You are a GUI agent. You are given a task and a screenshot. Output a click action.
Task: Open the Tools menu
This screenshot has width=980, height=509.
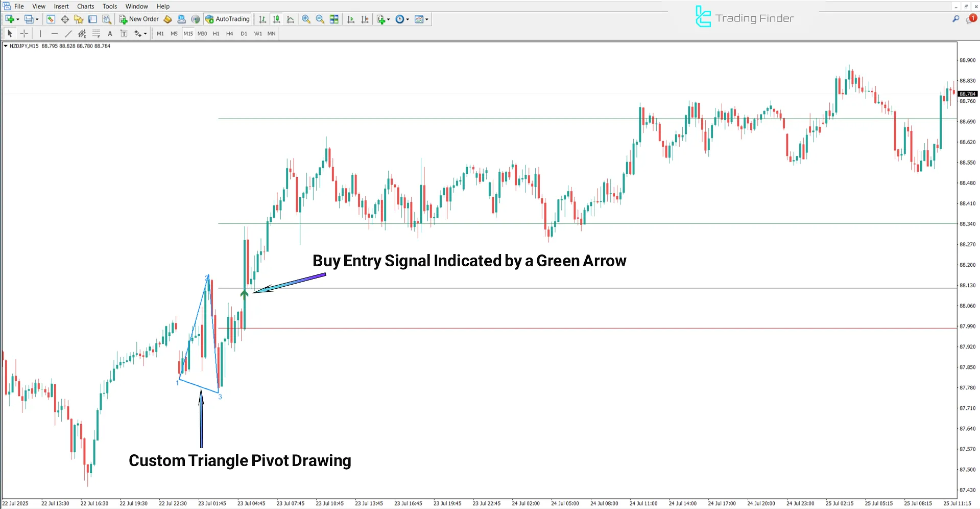tap(110, 6)
